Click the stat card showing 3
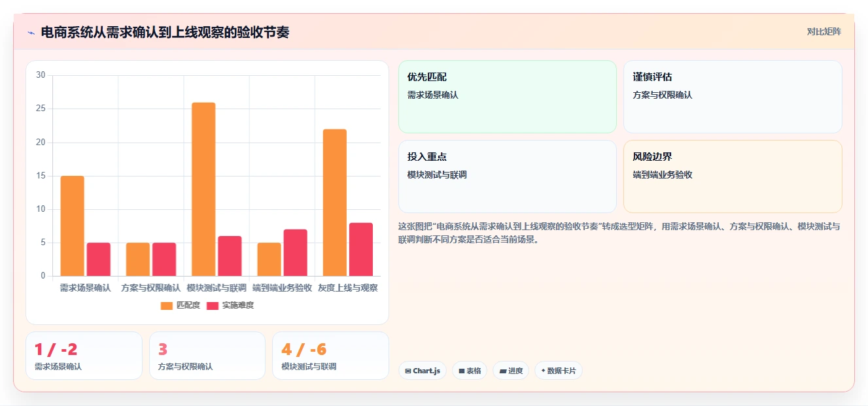 tap(207, 356)
